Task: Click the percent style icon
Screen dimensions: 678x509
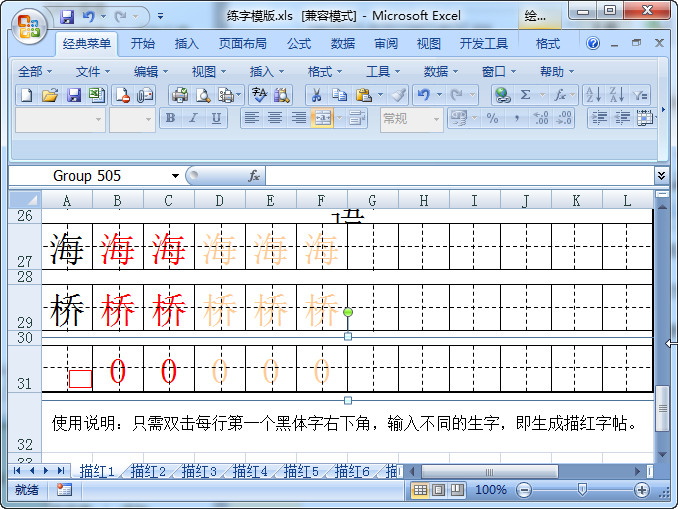Action: 492,118
